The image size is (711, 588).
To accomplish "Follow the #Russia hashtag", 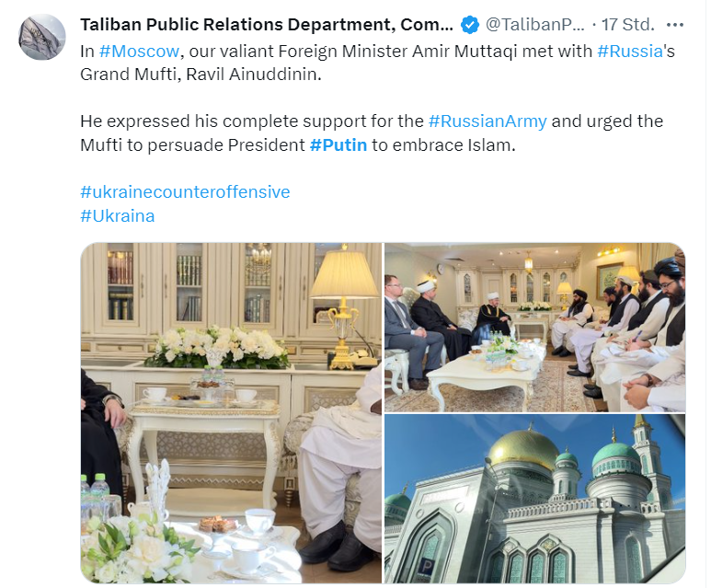I will (630, 52).
